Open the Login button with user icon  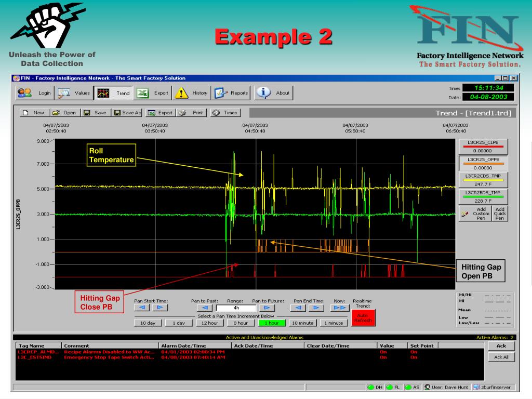34,92
